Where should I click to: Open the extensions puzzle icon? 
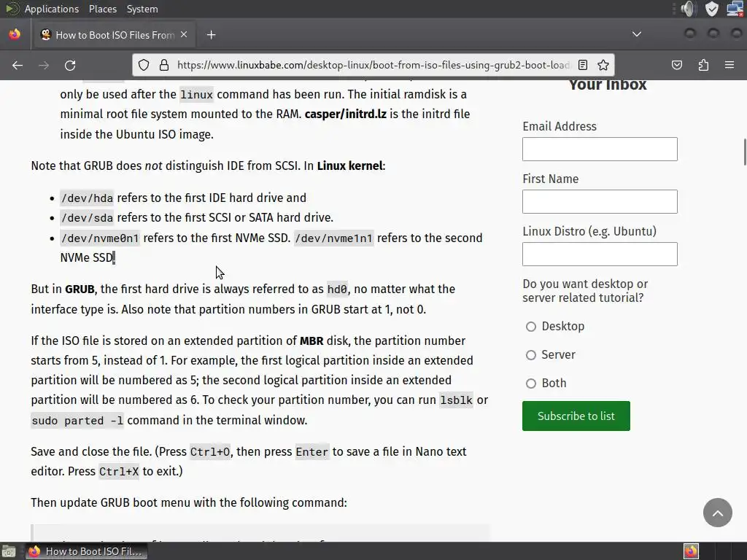click(x=703, y=65)
